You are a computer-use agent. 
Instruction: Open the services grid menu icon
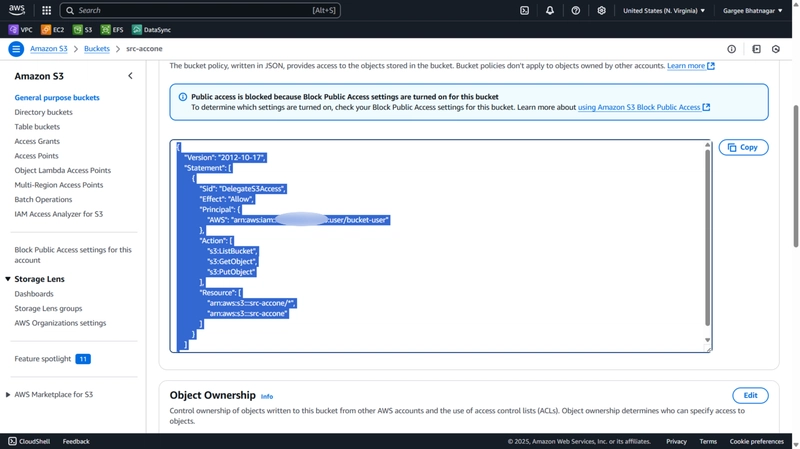click(x=46, y=10)
